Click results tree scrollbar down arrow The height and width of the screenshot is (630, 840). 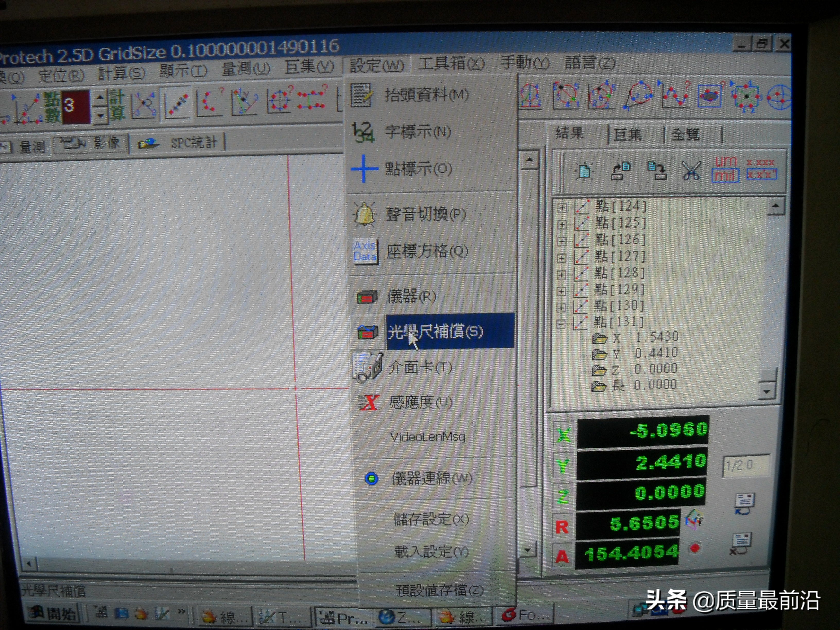click(x=766, y=391)
